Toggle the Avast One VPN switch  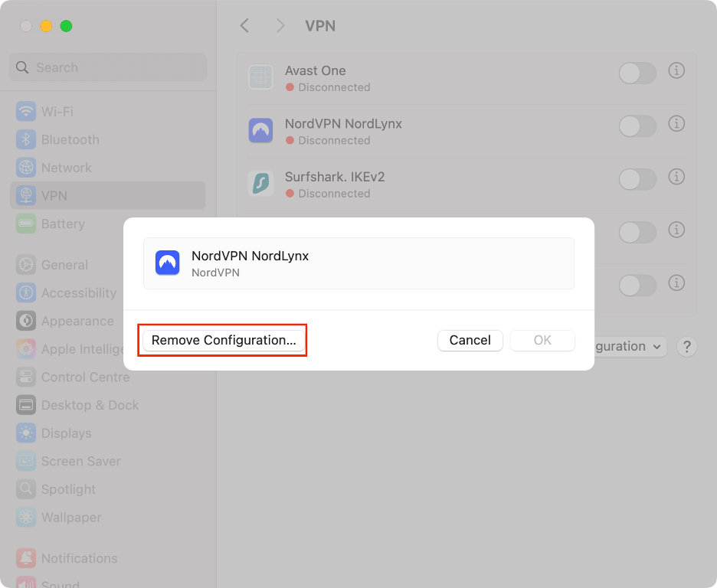click(637, 73)
